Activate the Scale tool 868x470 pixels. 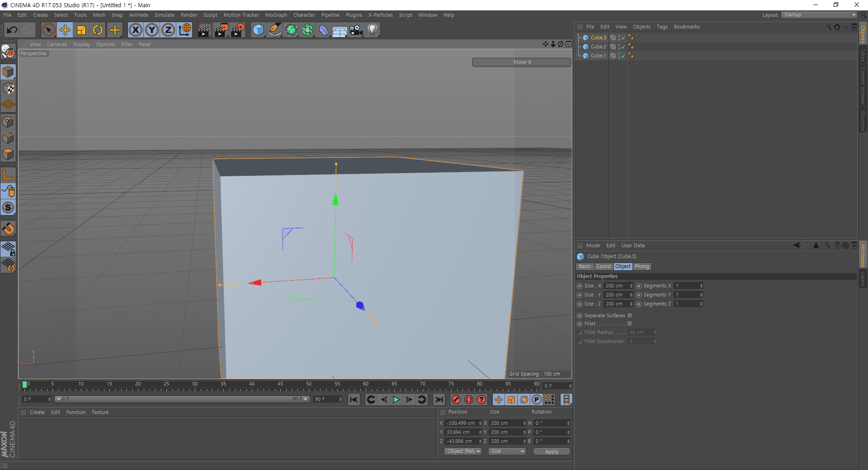[x=81, y=30]
